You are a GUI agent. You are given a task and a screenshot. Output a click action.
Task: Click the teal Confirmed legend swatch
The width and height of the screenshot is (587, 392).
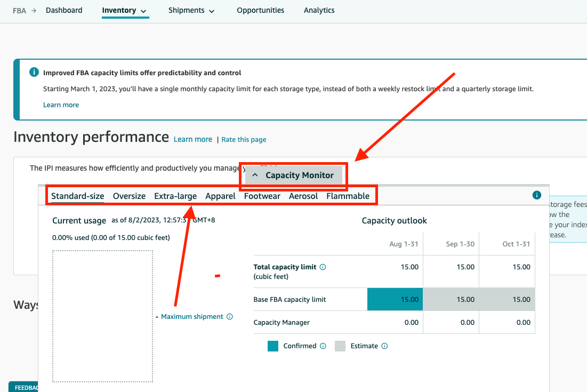point(273,346)
